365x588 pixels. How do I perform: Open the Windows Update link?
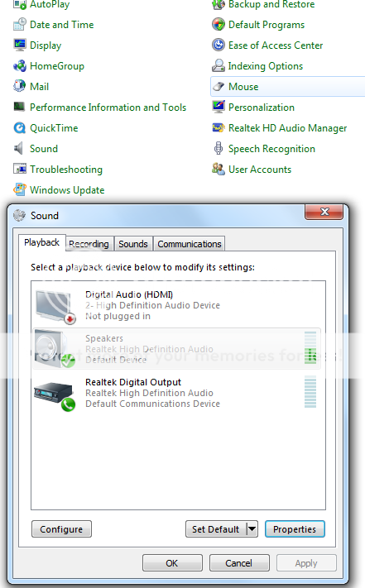click(x=67, y=189)
